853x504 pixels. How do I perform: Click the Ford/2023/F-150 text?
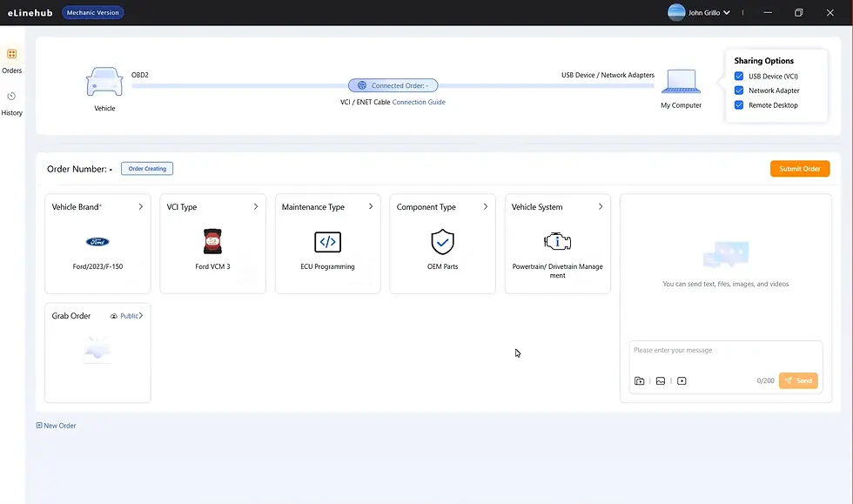(97, 266)
